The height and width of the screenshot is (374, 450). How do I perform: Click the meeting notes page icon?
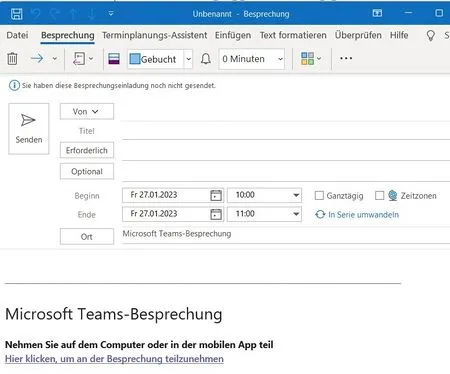pos(79,59)
